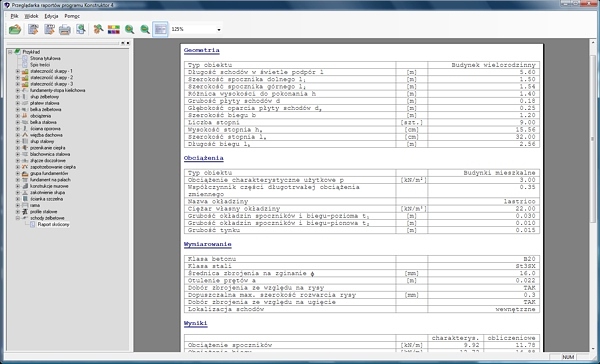This screenshot has height=364, width=600.
Task: Click the słup stalowy module icon
Action: coord(25,142)
